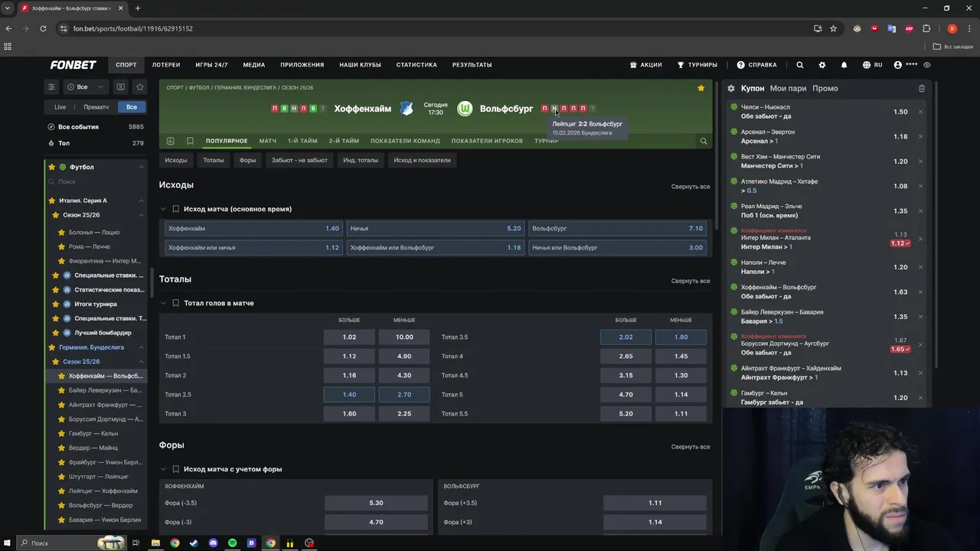980x551 pixels.
Task: Open the Все time period dropdown
Action: [86, 87]
